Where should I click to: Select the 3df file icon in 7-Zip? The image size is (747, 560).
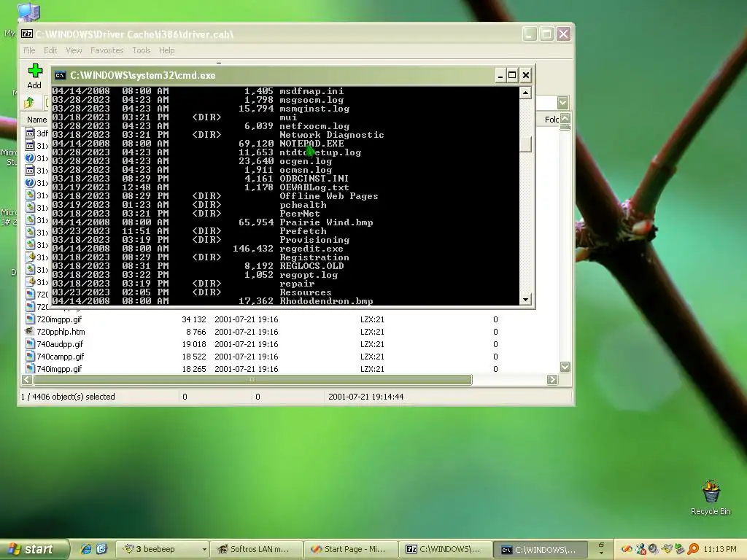click(30, 133)
